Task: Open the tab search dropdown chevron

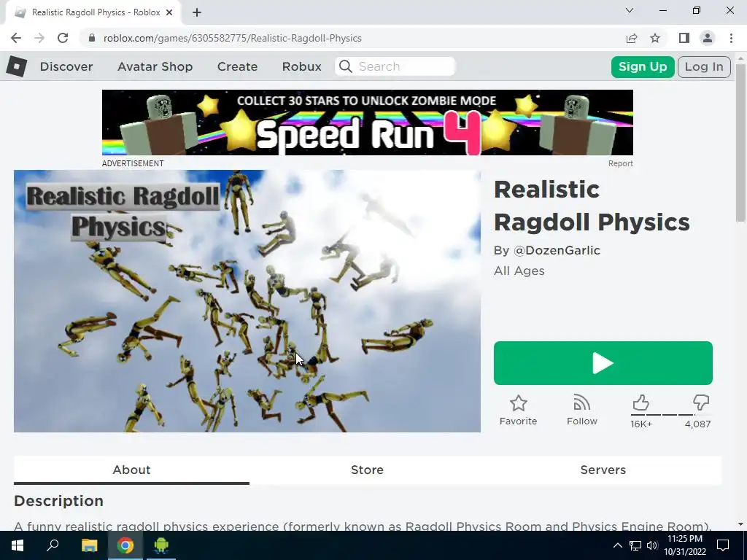Action: tap(630, 10)
